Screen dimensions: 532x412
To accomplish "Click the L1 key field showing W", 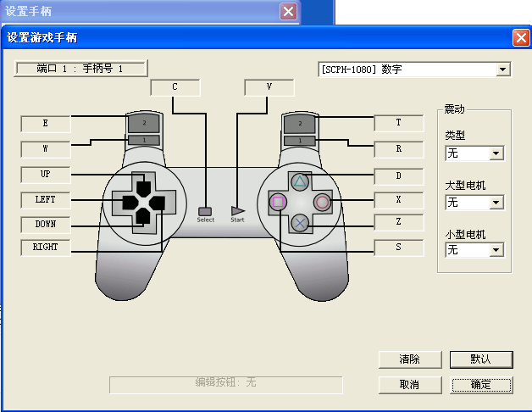I will (46, 149).
